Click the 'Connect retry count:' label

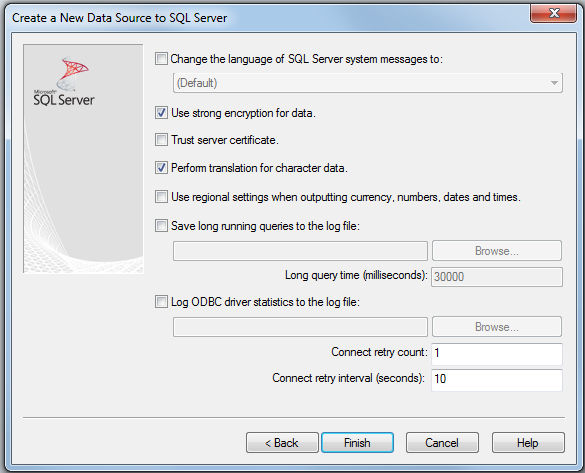tap(379, 352)
